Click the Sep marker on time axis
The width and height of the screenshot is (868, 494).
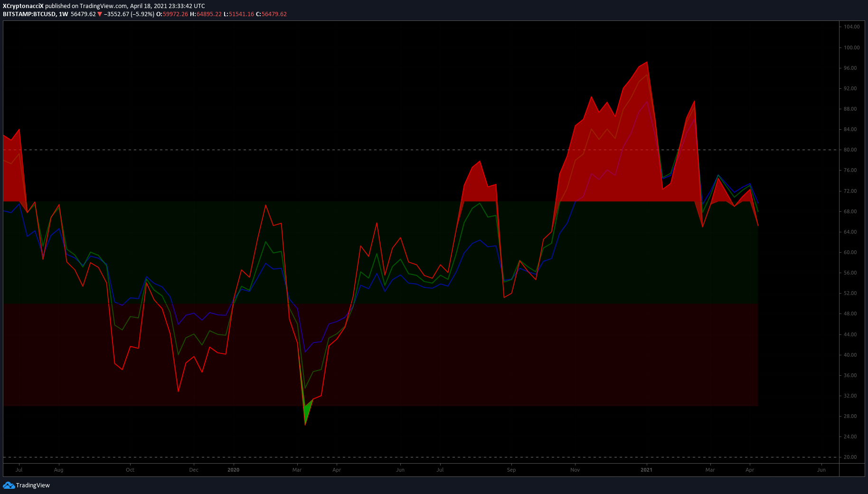coord(511,470)
